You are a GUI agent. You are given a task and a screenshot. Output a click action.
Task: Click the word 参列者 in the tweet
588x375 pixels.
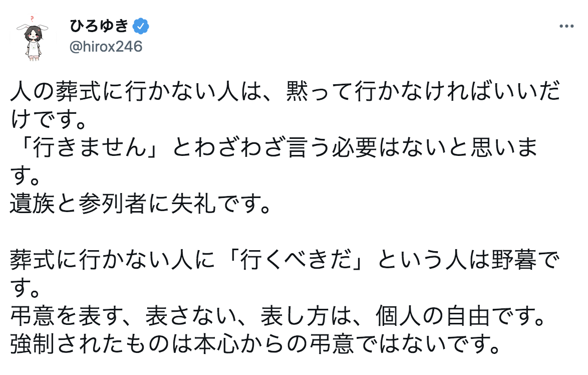coord(113,204)
